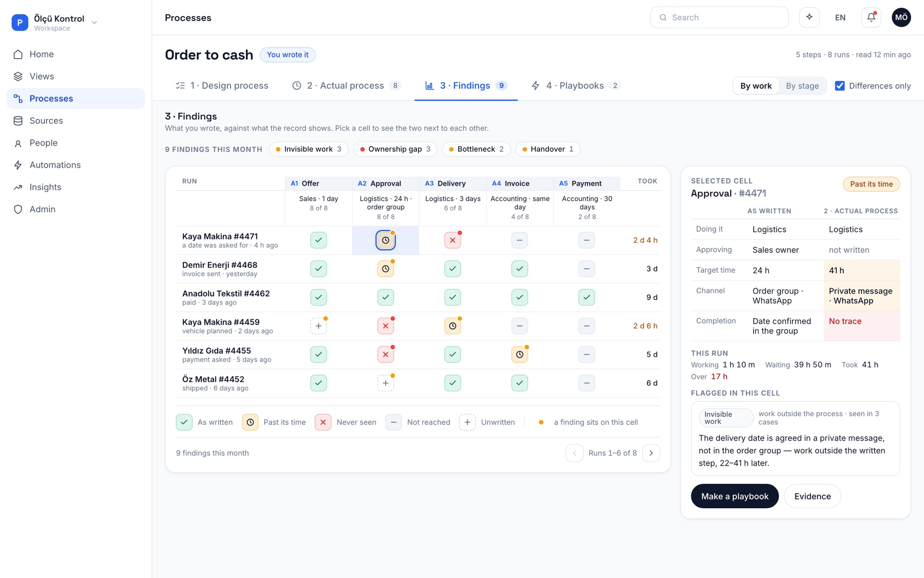This screenshot has height=578, width=924.
Task: Open Insights in sidebar
Action: 76,187
